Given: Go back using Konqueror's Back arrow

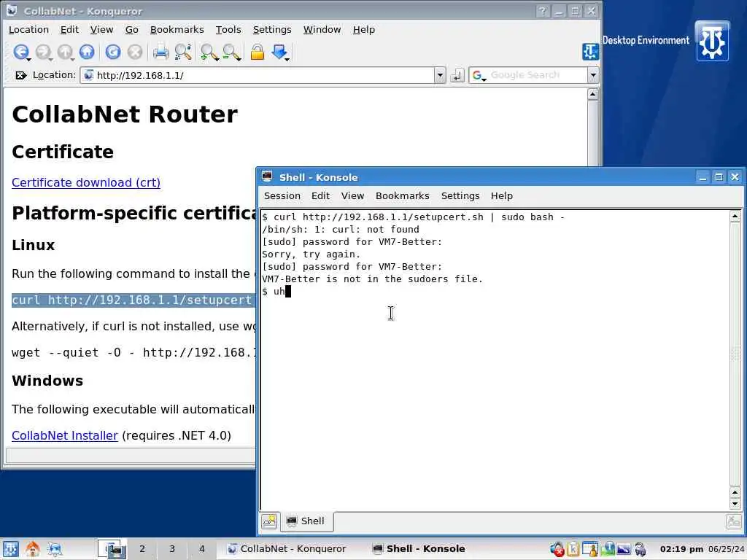Looking at the screenshot, I should [21, 52].
